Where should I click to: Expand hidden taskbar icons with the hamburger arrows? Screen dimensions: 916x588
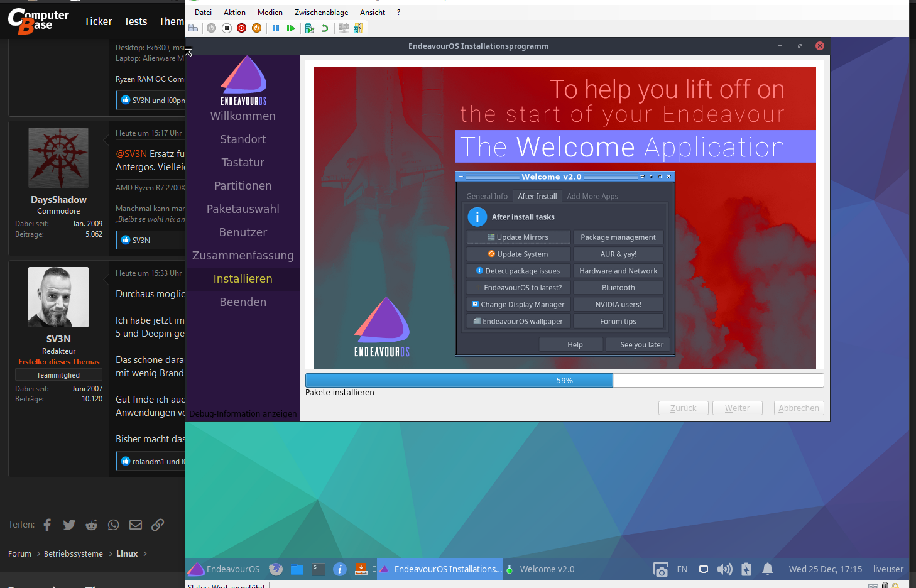[374, 569]
